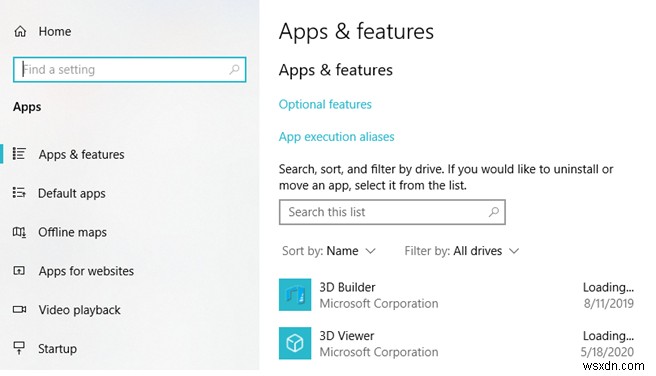Open Startup section

click(57, 349)
